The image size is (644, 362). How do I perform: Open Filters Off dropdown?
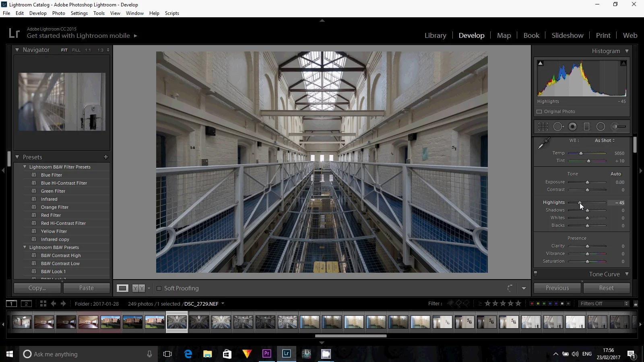click(x=604, y=304)
